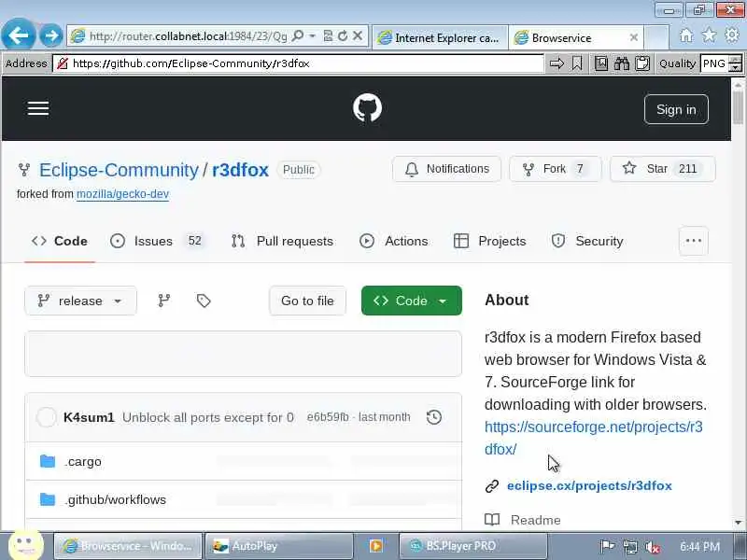Viewport: 747px width, 560px height.
Task: Click the Fork button
Action: (555, 169)
